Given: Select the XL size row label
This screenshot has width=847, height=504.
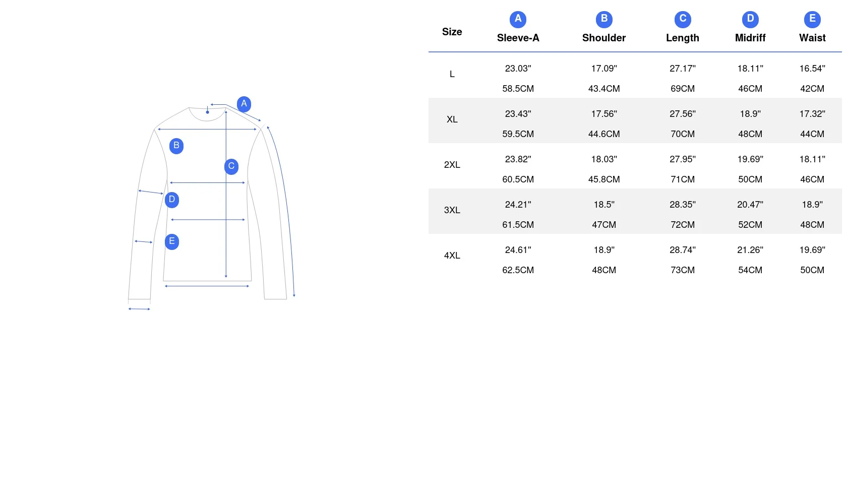Looking at the screenshot, I should (452, 119).
